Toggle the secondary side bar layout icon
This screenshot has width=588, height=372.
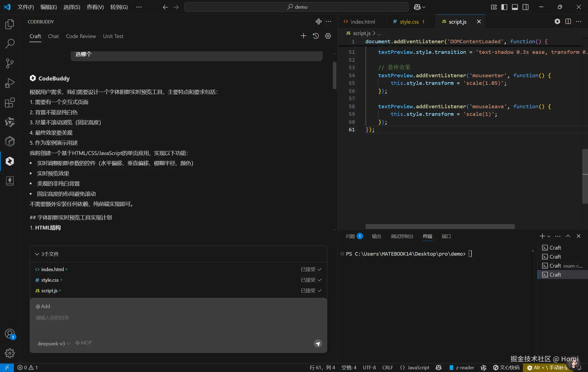point(526,7)
